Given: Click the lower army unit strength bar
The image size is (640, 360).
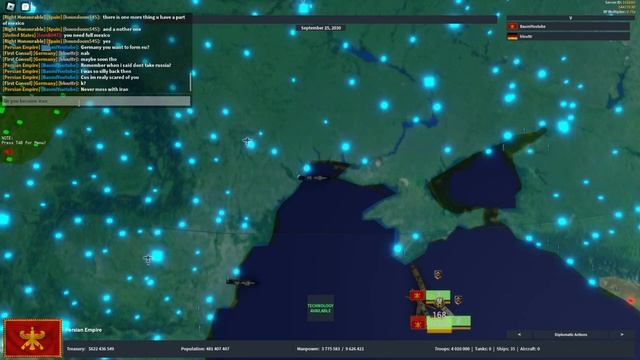Looking at the screenshot, I should (449, 324).
